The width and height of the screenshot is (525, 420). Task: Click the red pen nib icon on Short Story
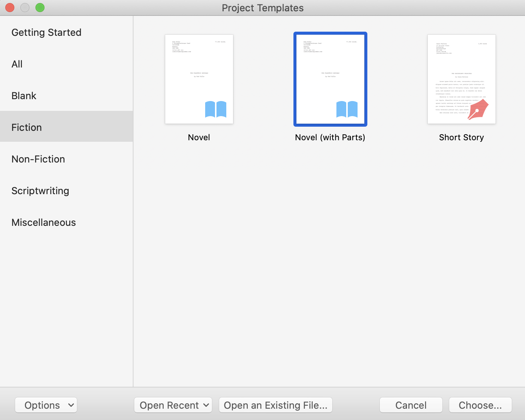pyautogui.click(x=478, y=110)
